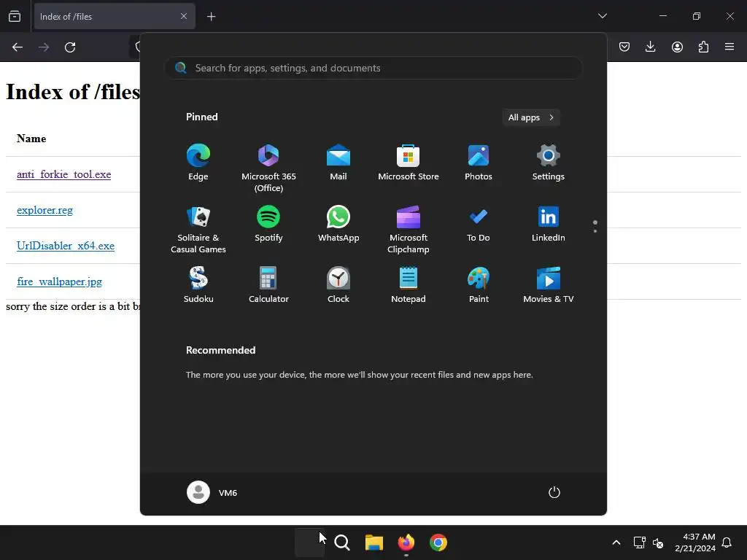The height and width of the screenshot is (560, 747).
Task: Go to next page of pinned apps
Action: click(595, 231)
